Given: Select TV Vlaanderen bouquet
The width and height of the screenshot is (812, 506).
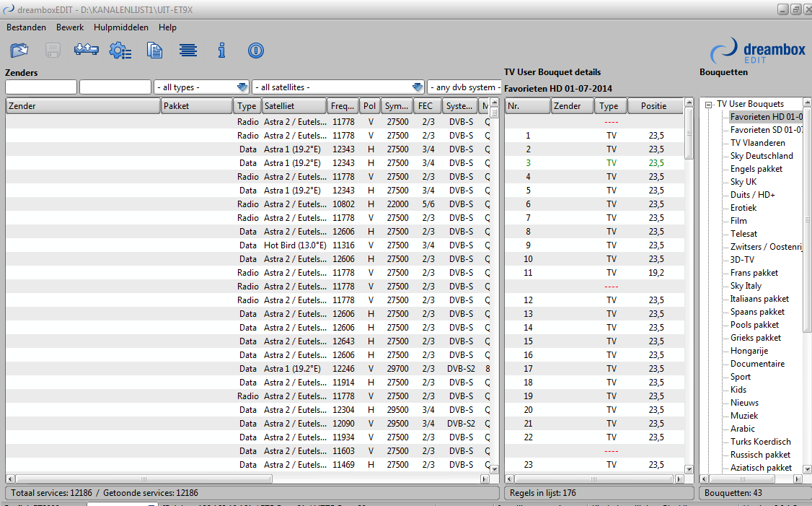Looking at the screenshot, I should [758, 143].
